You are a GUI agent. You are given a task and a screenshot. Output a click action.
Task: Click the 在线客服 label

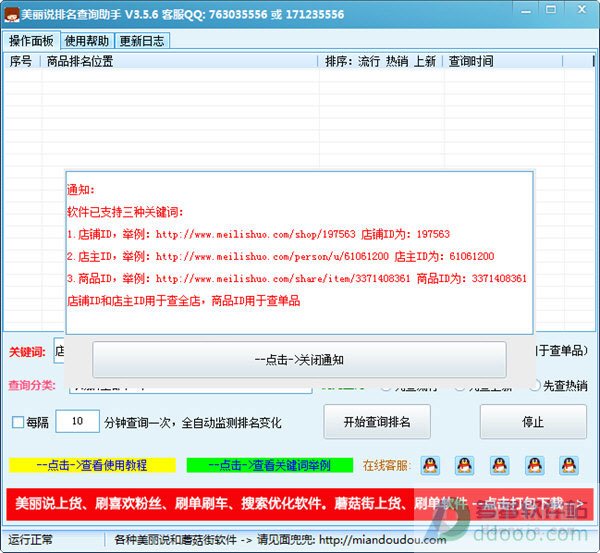(x=386, y=465)
